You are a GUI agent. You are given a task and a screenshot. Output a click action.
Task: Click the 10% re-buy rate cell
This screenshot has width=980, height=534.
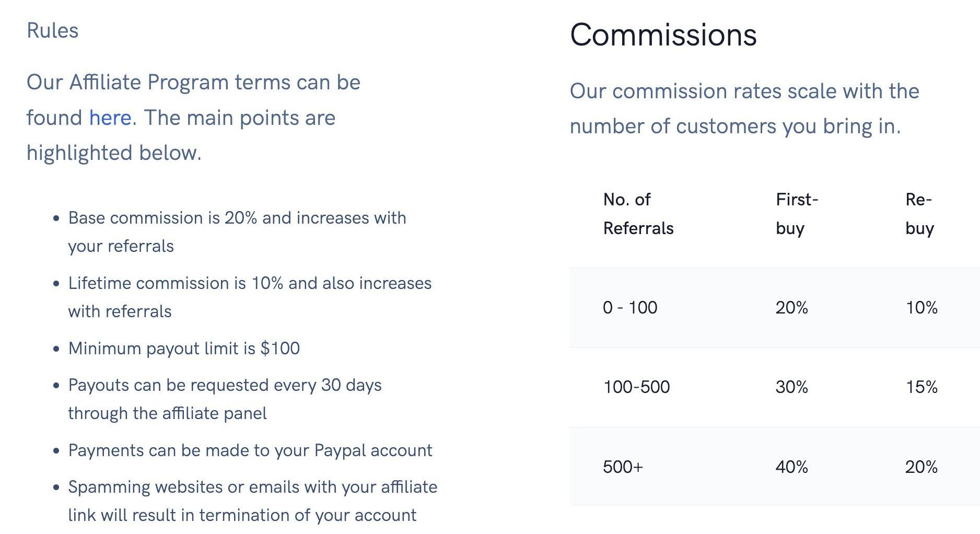pyautogui.click(x=921, y=308)
